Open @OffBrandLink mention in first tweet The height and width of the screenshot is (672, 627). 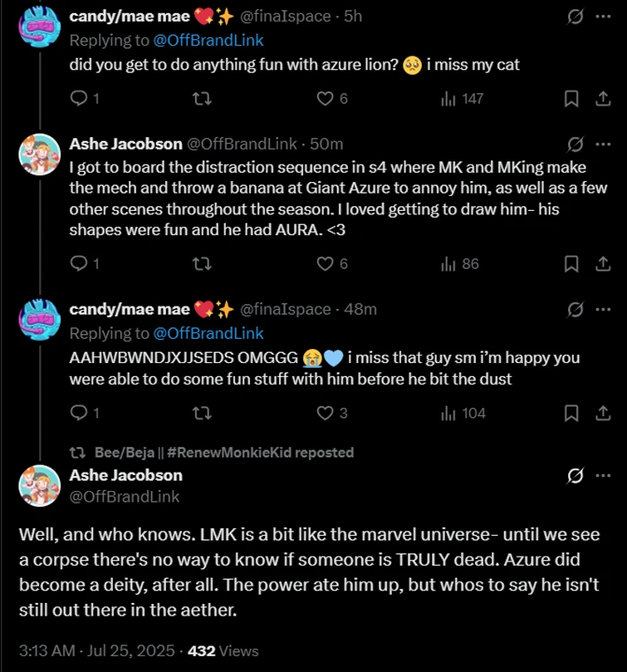coord(208,40)
